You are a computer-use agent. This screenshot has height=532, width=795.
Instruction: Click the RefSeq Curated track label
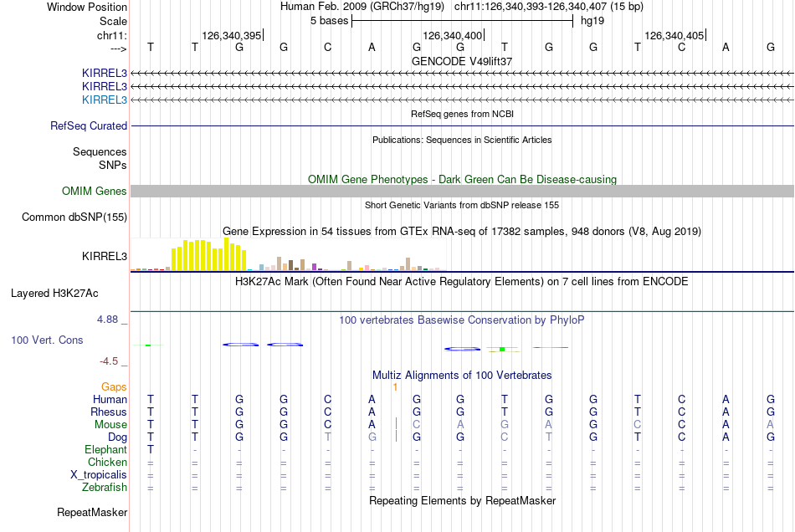(x=89, y=125)
